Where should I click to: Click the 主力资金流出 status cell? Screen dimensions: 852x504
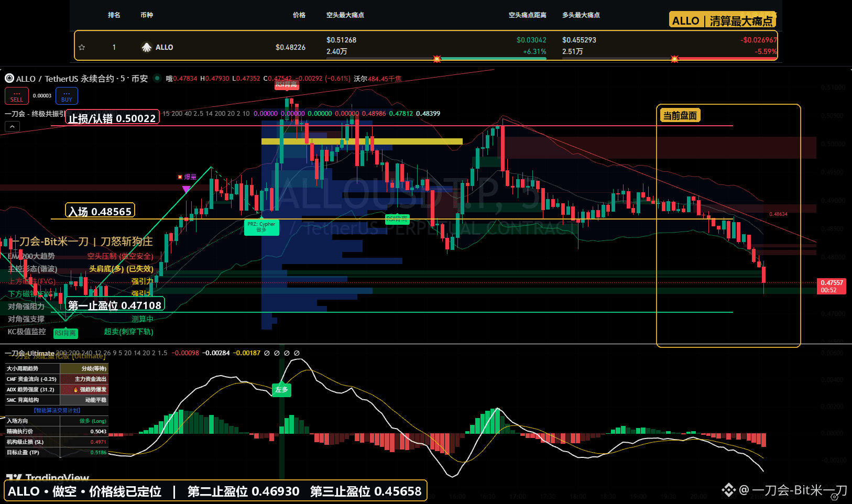pyautogui.click(x=84, y=379)
